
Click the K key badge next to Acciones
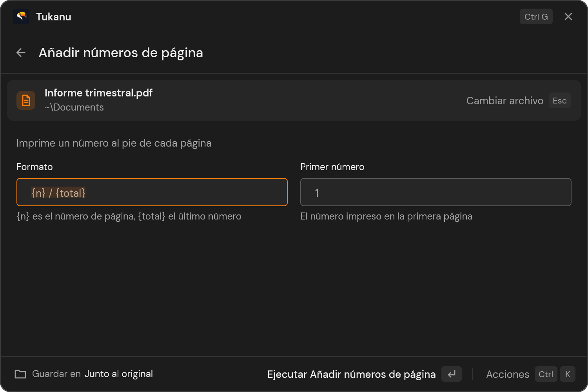click(568, 374)
